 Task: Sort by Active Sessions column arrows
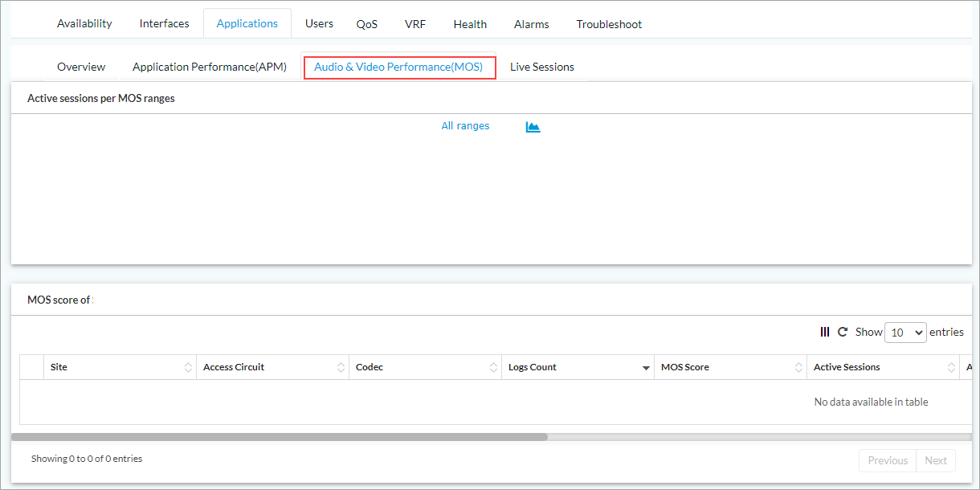[x=952, y=367]
